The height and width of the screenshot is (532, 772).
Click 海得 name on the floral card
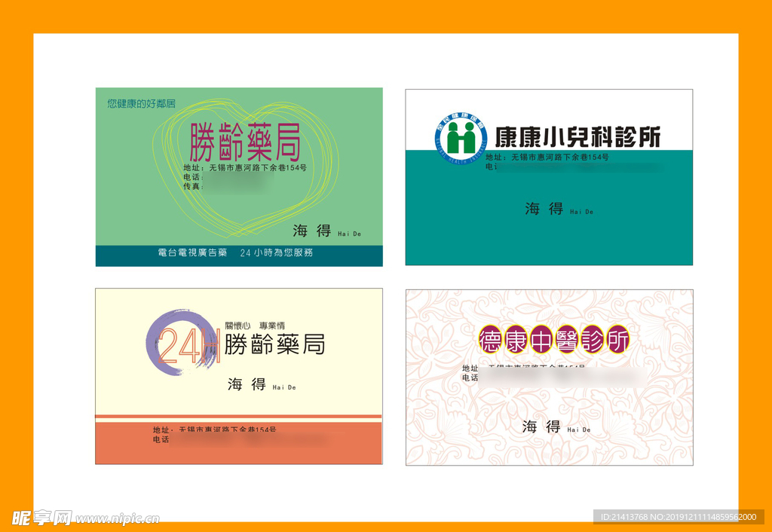pyautogui.click(x=542, y=427)
